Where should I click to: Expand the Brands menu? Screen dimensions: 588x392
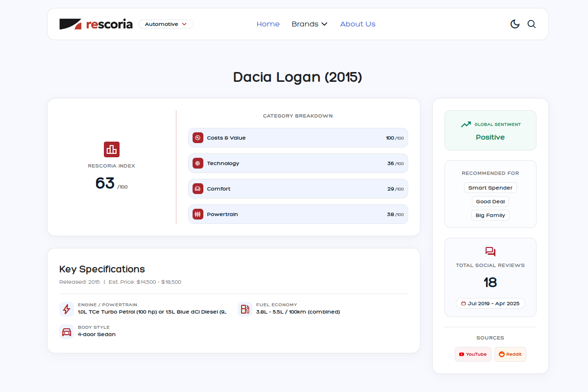tap(309, 24)
